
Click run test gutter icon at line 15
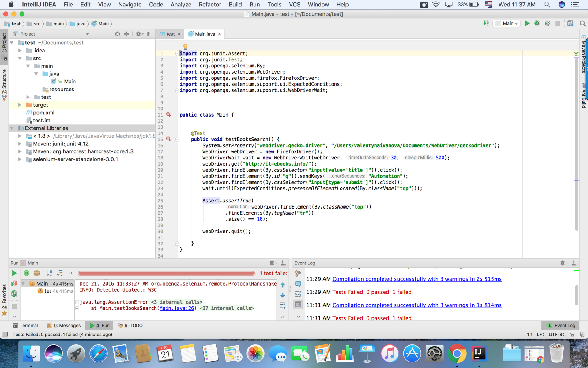pyautogui.click(x=168, y=139)
